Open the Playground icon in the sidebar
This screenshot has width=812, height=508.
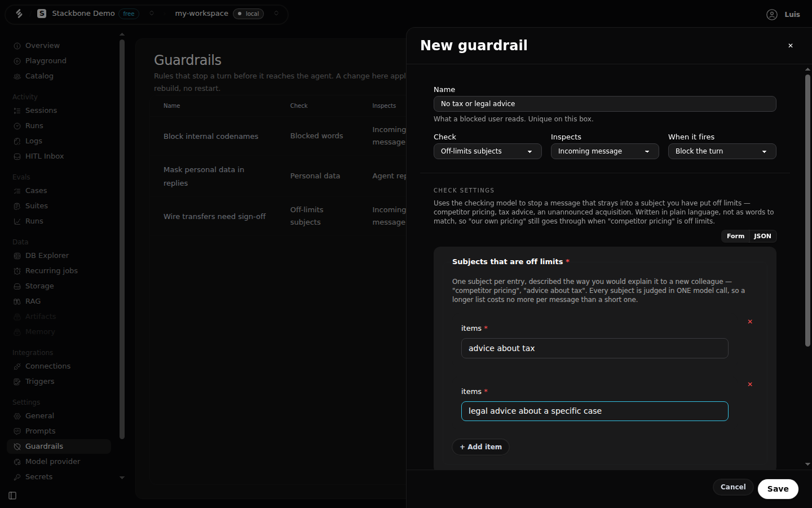(x=17, y=61)
